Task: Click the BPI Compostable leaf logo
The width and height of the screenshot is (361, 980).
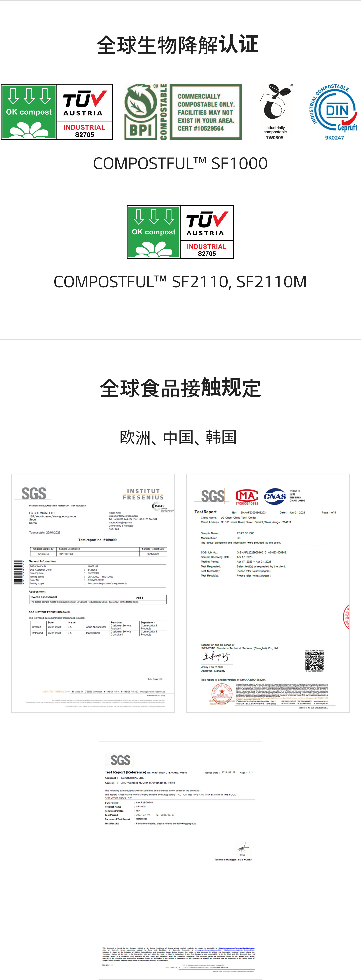Action: (146, 112)
